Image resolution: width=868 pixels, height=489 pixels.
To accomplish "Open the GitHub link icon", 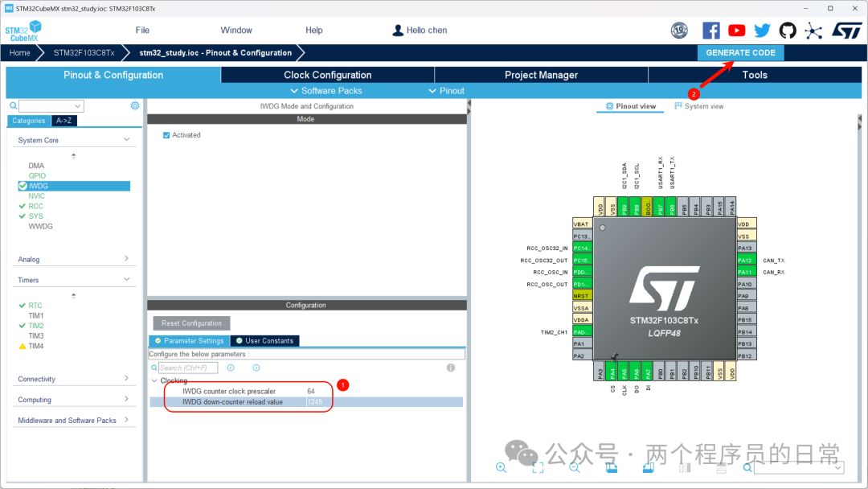I will (x=788, y=31).
